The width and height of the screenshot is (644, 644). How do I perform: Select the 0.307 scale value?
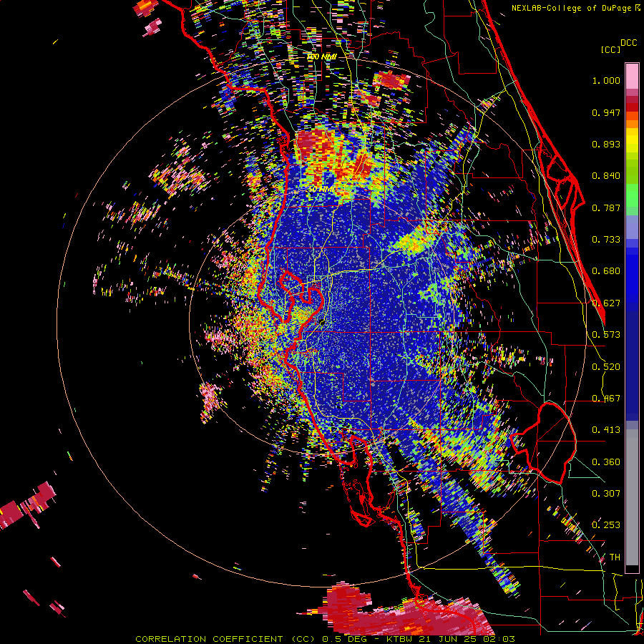[606, 494]
